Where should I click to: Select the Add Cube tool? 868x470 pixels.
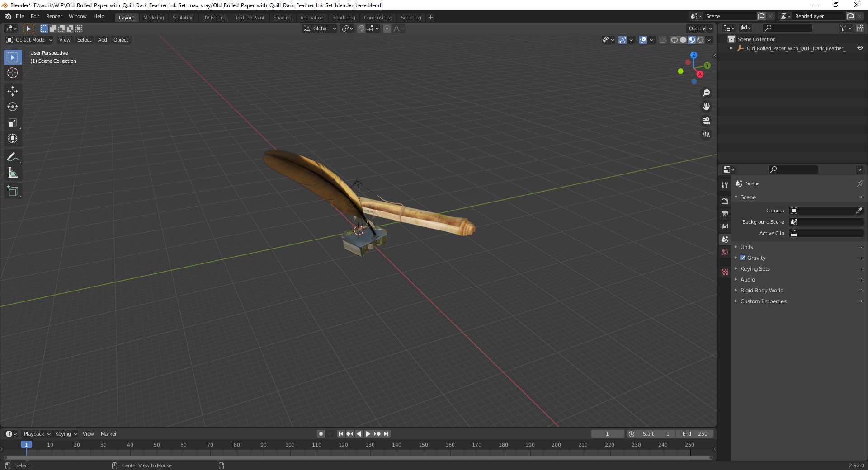pos(13,191)
